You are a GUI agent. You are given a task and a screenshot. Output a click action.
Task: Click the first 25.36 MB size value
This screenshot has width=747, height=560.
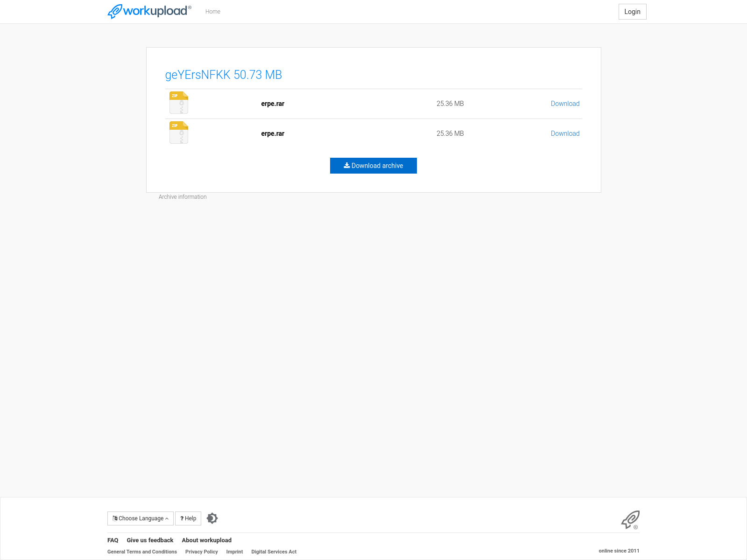coord(450,104)
